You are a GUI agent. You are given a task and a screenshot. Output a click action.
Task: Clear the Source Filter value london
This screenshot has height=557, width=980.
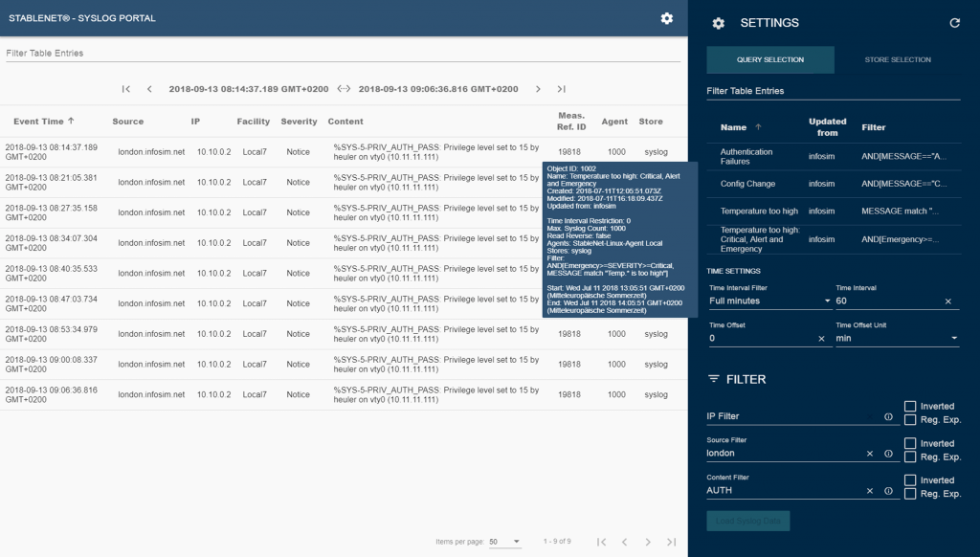[x=870, y=454]
